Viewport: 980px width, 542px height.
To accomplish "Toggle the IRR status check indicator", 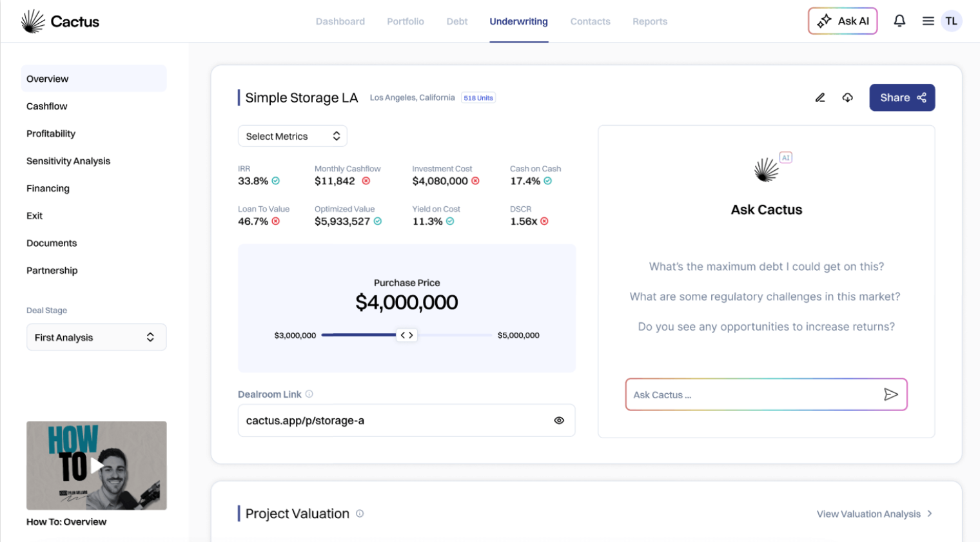I will tap(276, 181).
